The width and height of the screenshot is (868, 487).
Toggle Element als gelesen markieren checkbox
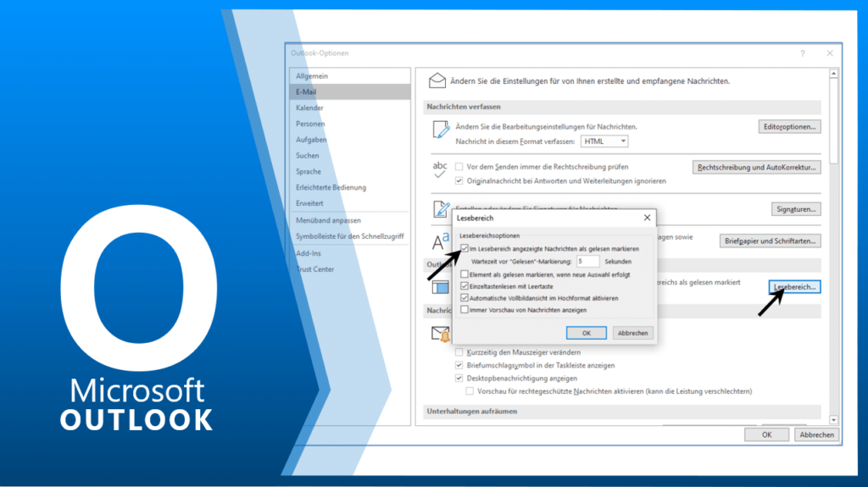465,274
